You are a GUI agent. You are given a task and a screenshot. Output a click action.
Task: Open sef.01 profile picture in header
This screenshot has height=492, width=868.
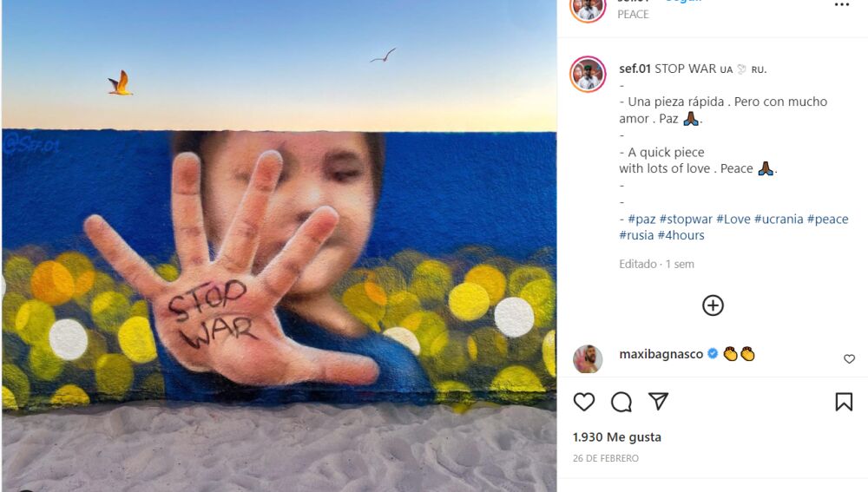tap(588, 8)
